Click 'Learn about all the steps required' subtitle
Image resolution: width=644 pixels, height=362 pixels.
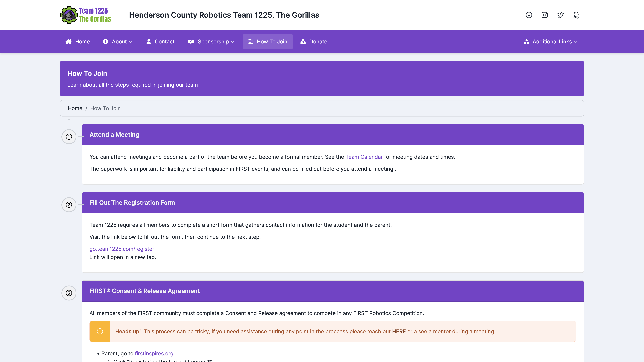click(133, 85)
